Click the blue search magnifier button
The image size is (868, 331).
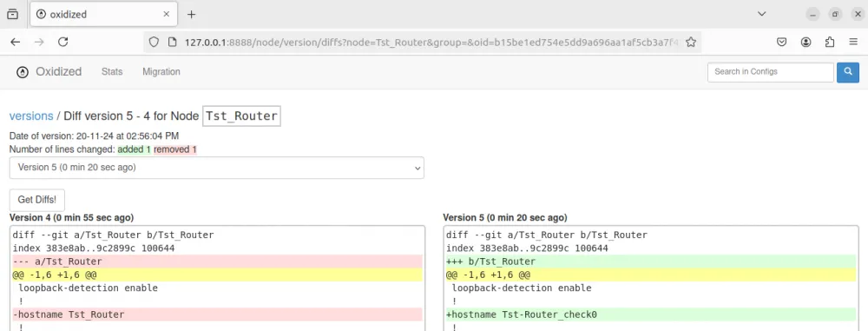(847, 72)
